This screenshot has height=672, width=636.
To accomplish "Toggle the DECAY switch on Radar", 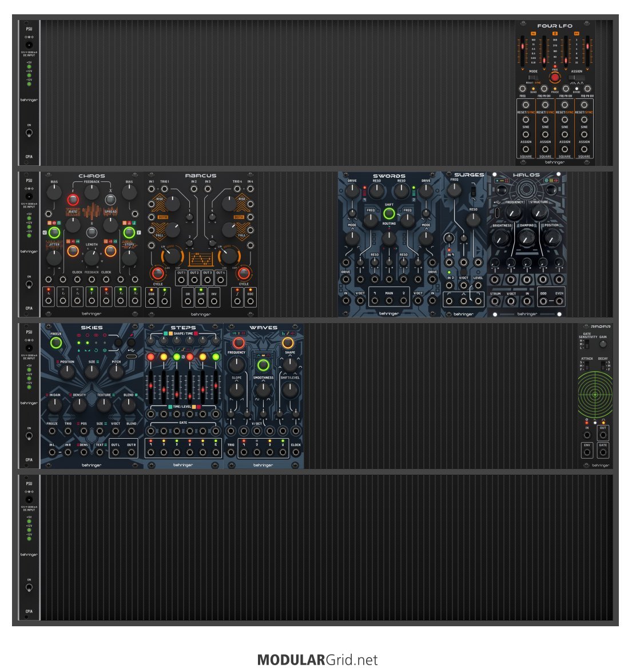I will pos(603,365).
